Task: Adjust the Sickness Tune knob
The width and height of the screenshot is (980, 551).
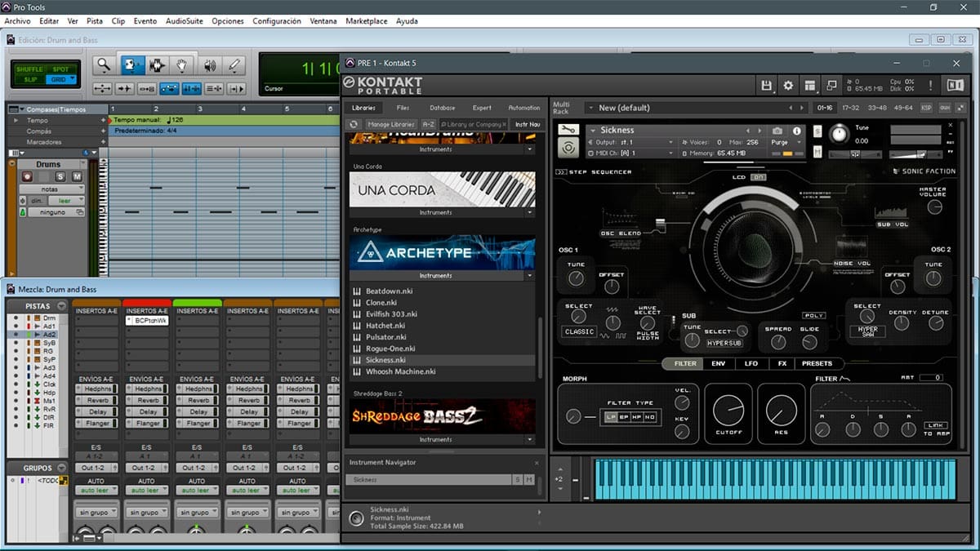Action: tap(839, 134)
